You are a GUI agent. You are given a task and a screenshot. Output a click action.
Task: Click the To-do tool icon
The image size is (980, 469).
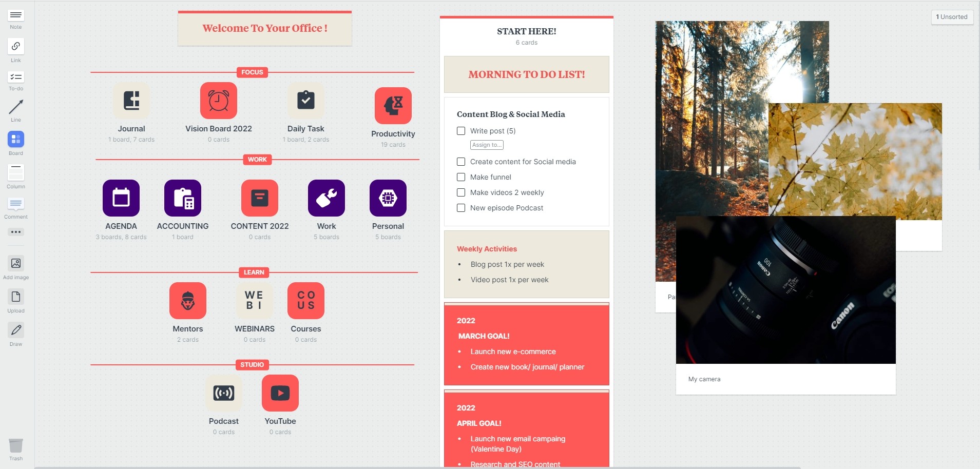[16, 77]
